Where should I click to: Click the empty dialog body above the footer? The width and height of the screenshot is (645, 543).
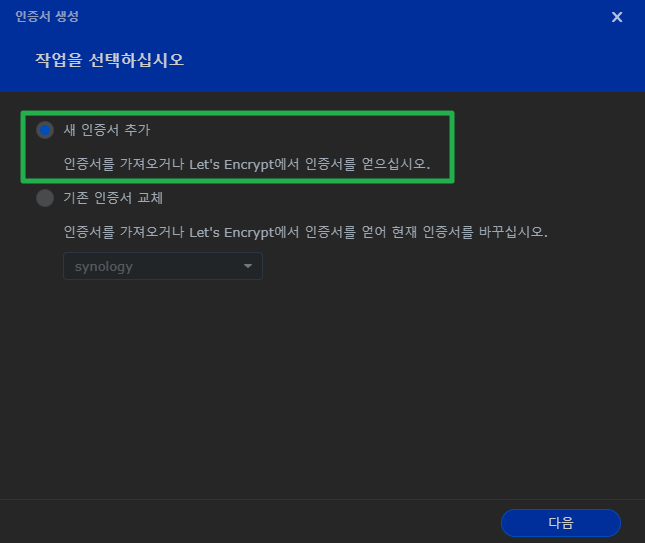click(320, 400)
